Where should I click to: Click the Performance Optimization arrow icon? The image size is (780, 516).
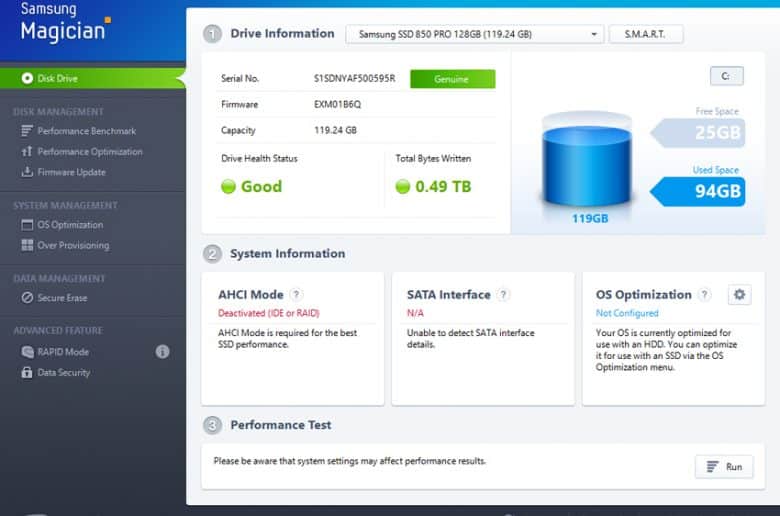click(x=27, y=151)
